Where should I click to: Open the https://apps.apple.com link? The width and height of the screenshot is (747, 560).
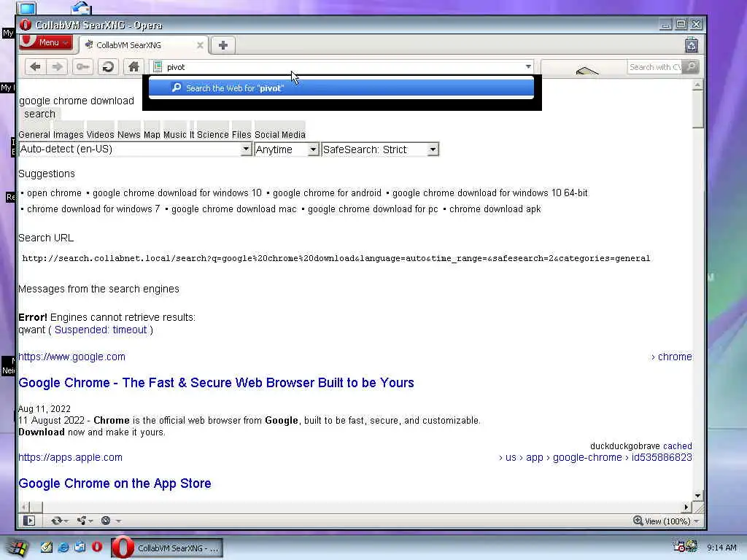[x=71, y=457]
